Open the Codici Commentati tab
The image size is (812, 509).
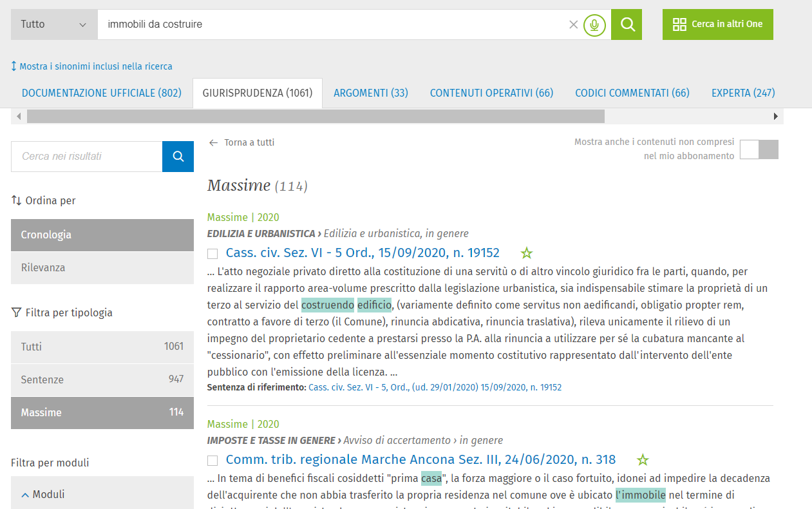coord(632,93)
